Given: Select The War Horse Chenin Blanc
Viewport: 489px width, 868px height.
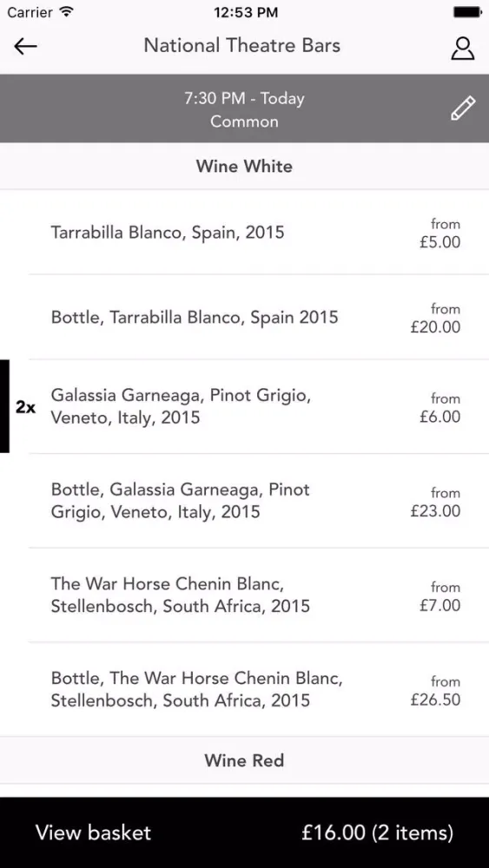Looking at the screenshot, I should (244, 595).
